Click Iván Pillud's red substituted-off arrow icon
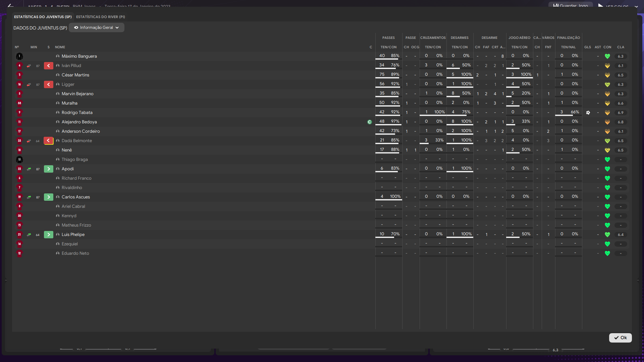The height and width of the screenshot is (362, 644). tap(49, 66)
